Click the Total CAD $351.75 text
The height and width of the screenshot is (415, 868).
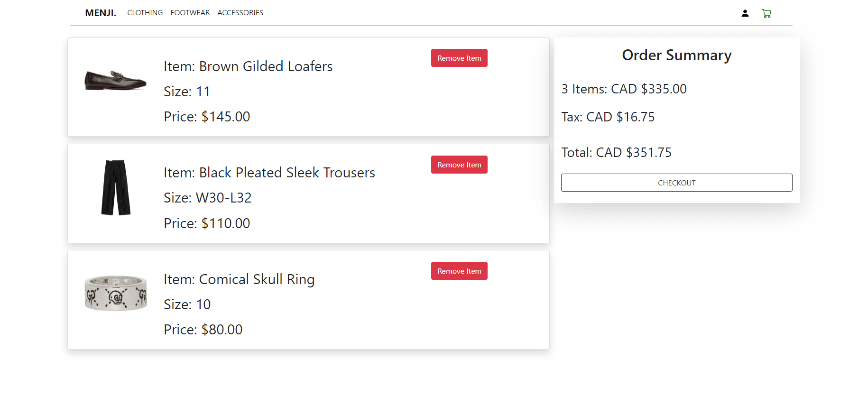616,152
